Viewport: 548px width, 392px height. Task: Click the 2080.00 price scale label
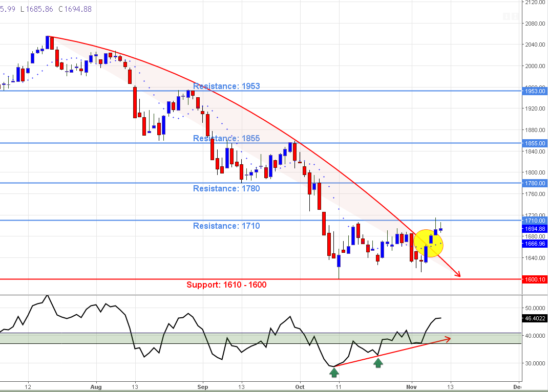[x=535, y=24]
